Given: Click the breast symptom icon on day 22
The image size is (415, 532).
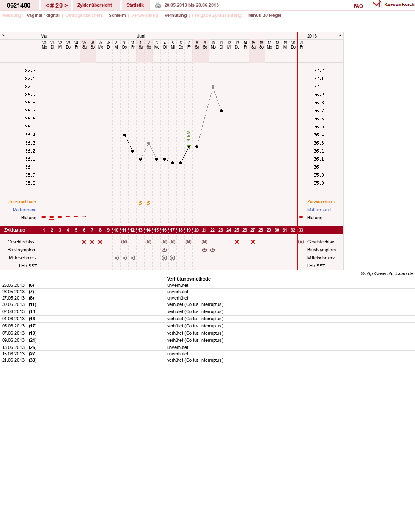Looking at the screenshot, I should pos(212,250).
